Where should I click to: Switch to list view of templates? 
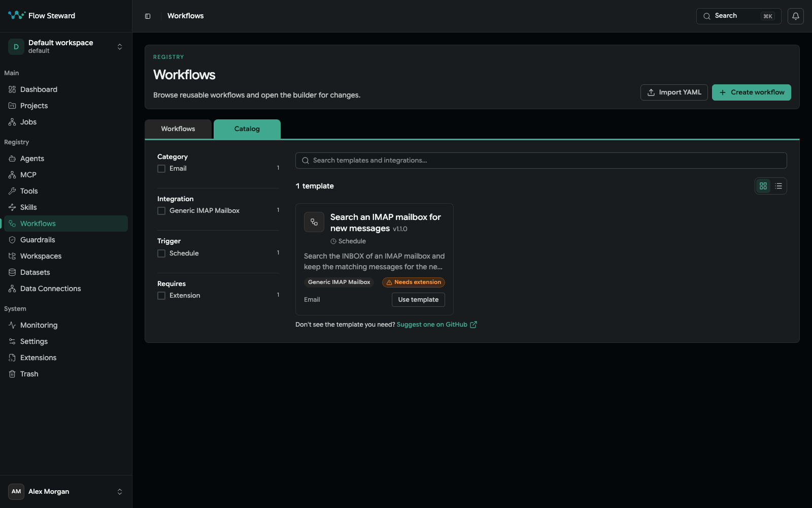click(x=779, y=186)
